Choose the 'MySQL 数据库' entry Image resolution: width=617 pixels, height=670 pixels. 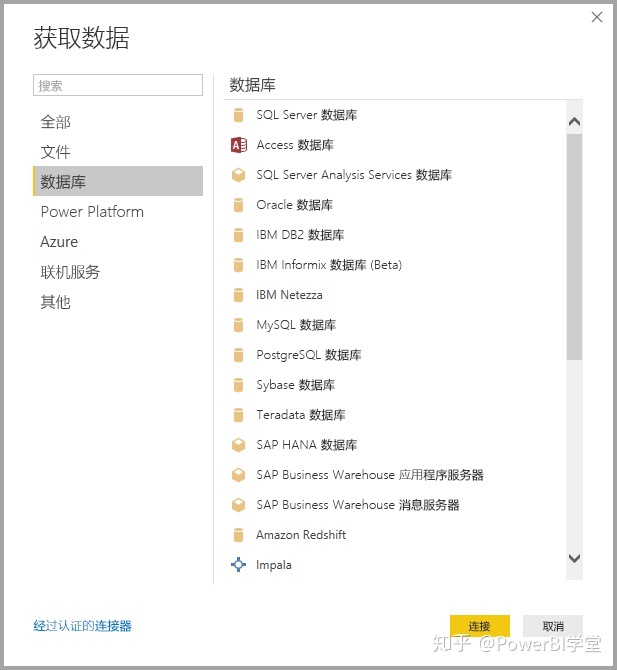pos(395,325)
